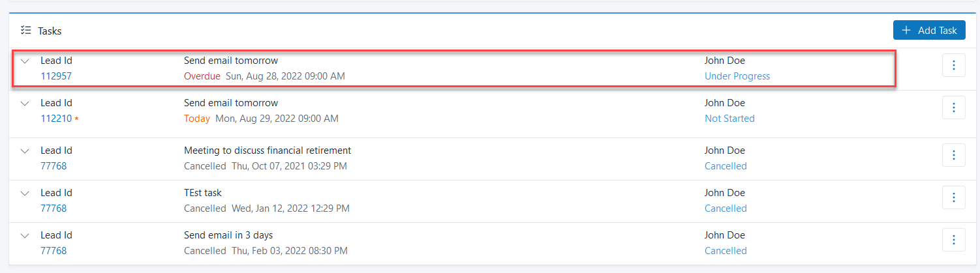Open lead 77768 link on TEst task row

54,208
